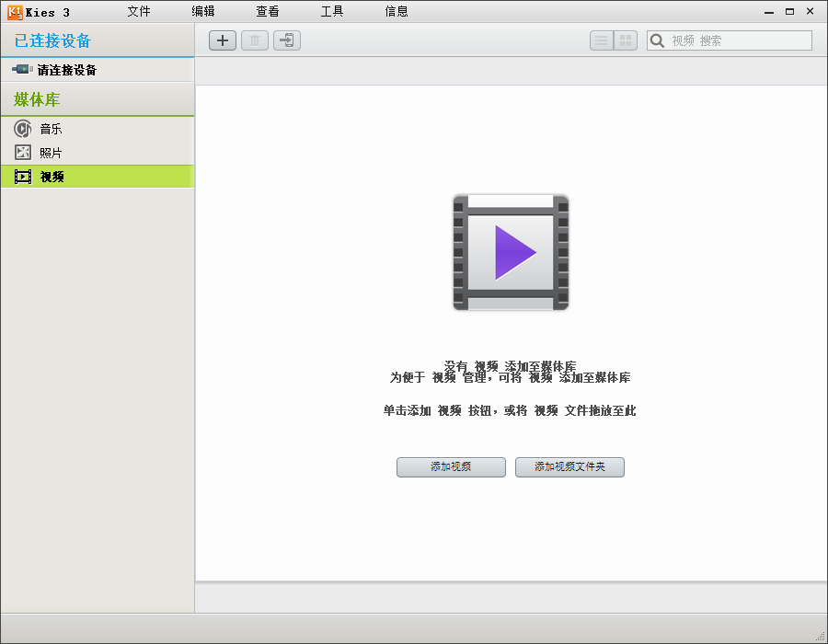Click the magnifier search icon

(657, 40)
